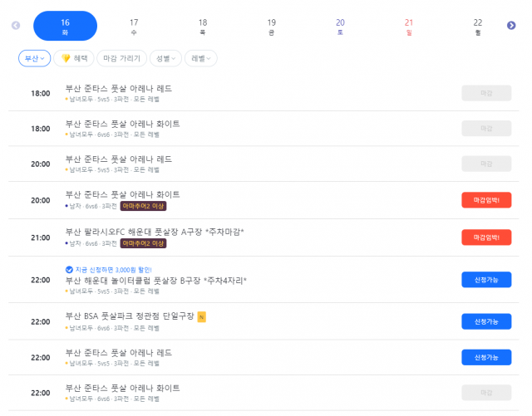Click 신청가능 for BSA 풋살파크 정관점
This screenshot has width=532, height=416.
pyautogui.click(x=486, y=321)
